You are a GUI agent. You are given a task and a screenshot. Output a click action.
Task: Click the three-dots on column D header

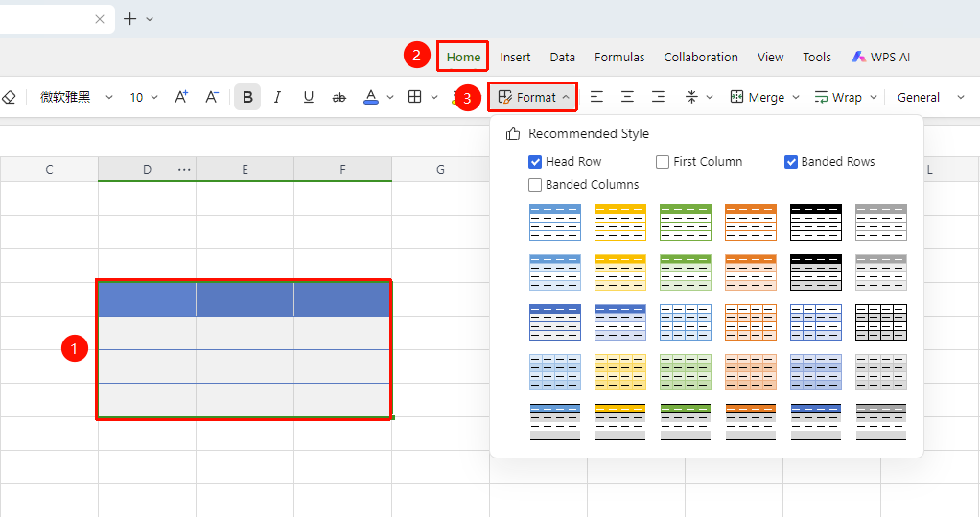pyautogui.click(x=184, y=170)
